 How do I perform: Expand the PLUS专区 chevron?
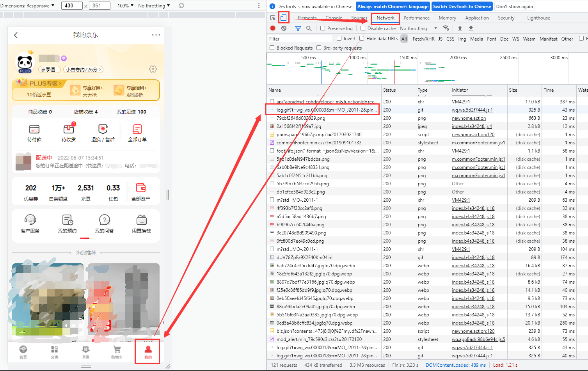click(x=60, y=83)
